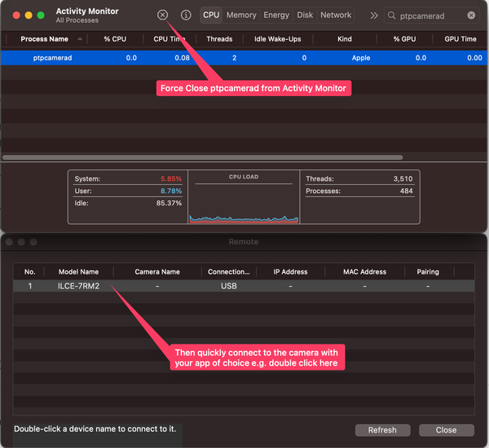Open the Disk tab
489x448 pixels.
[x=305, y=15]
